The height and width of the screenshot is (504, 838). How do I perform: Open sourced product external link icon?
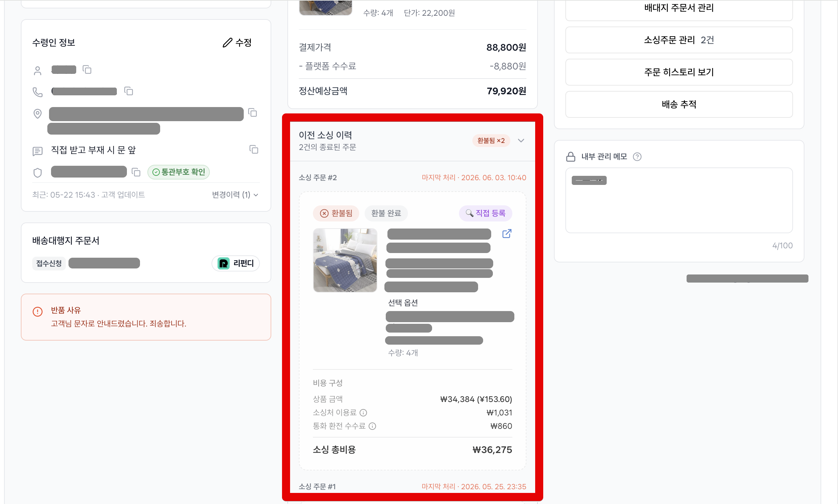(x=507, y=234)
